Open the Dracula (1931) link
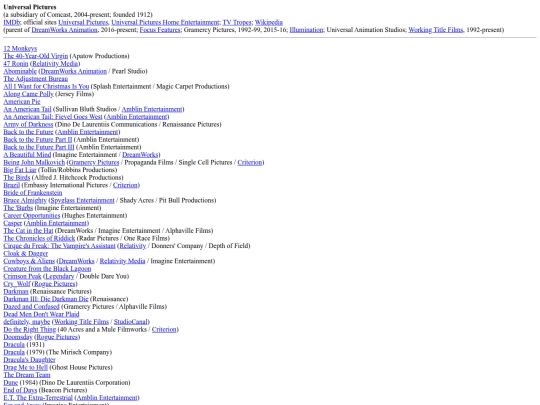 coord(14,344)
